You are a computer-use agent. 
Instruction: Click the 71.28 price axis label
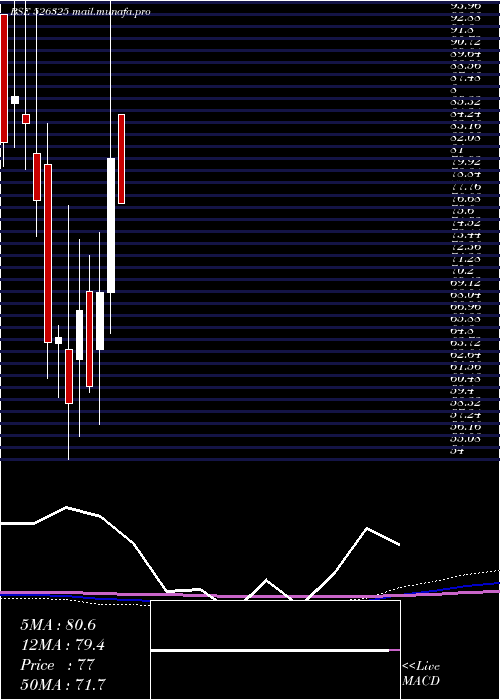click(466, 259)
